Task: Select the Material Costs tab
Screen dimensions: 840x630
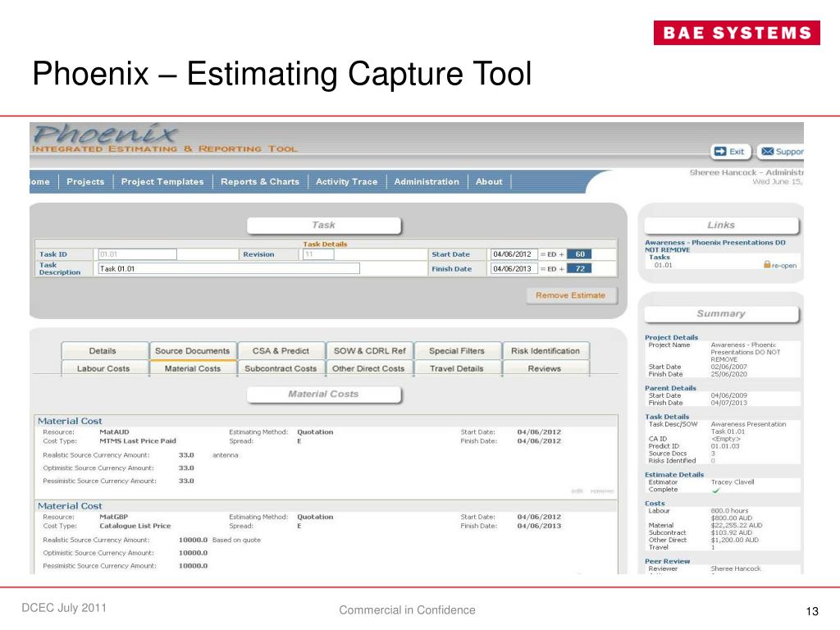Action: tap(193, 368)
